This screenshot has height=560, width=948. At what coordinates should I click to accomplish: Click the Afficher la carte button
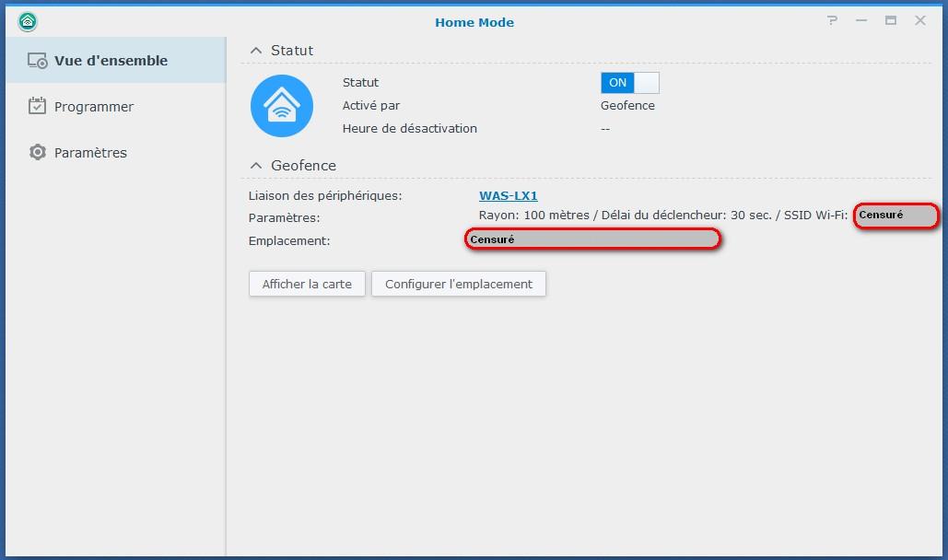click(x=307, y=284)
